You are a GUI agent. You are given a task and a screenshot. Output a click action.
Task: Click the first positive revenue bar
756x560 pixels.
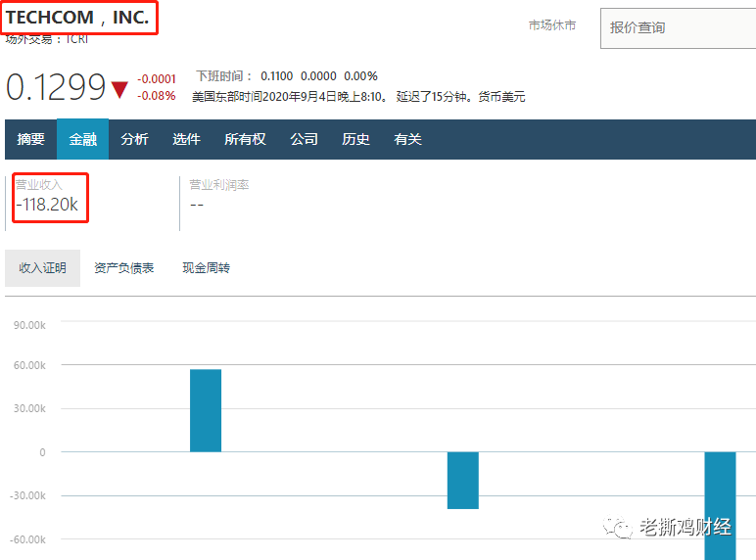[x=206, y=410]
